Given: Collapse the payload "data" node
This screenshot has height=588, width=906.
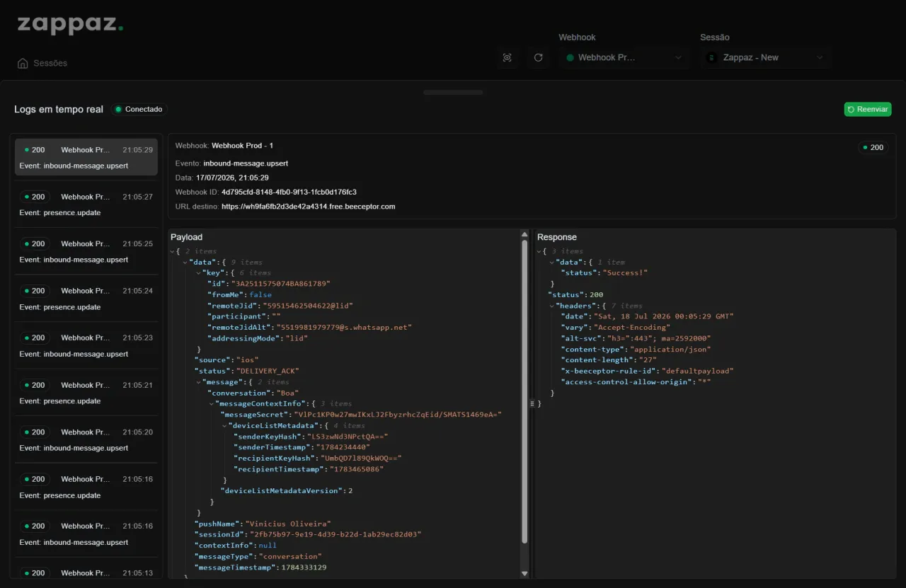Looking at the screenshot, I should click(x=185, y=262).
